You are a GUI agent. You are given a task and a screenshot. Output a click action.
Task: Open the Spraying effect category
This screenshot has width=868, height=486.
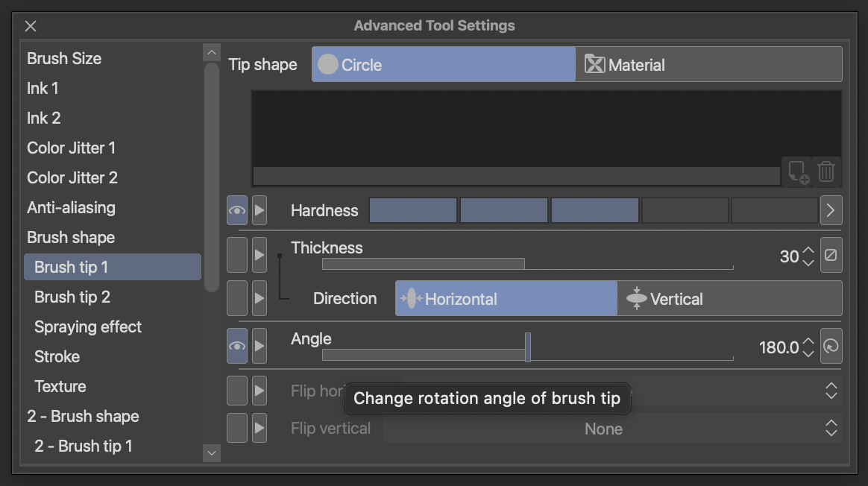coord(113,326)
